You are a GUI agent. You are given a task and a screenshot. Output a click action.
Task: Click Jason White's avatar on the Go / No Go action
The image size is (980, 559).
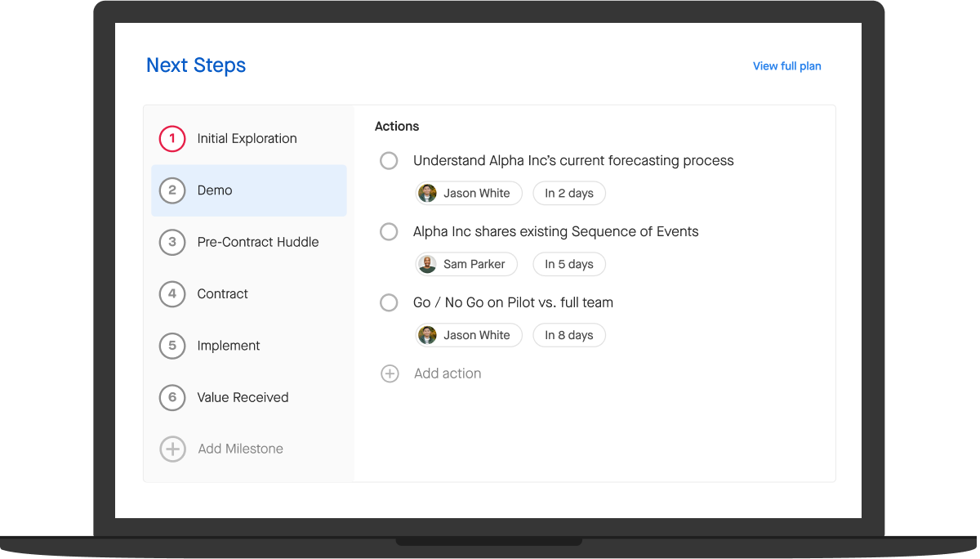pyautogui.click(x=427, y=335)
